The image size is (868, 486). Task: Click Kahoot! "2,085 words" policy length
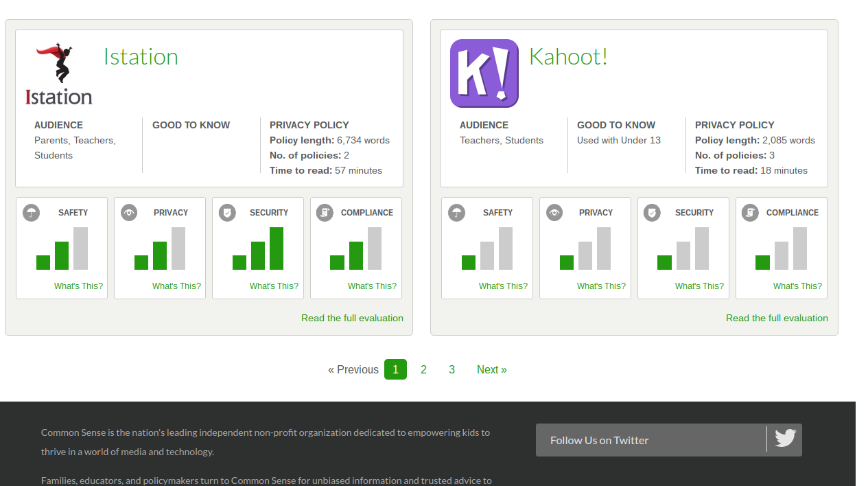pos(788,140)
